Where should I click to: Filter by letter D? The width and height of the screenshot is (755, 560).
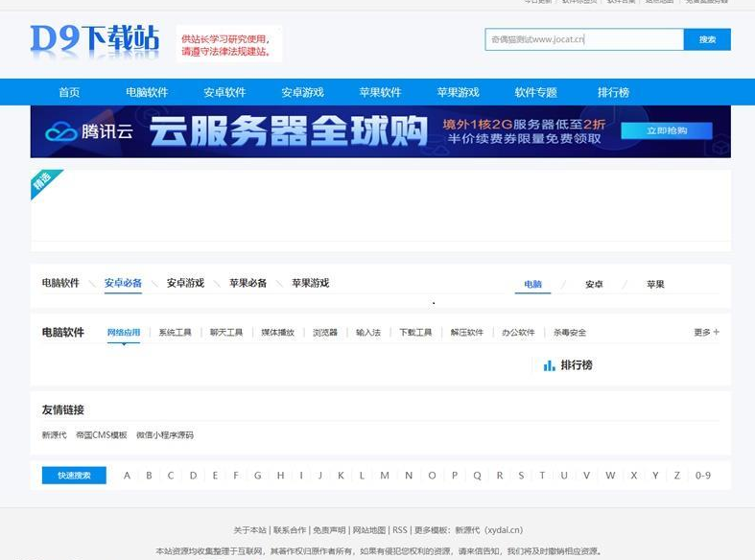[x=193, y=476]
